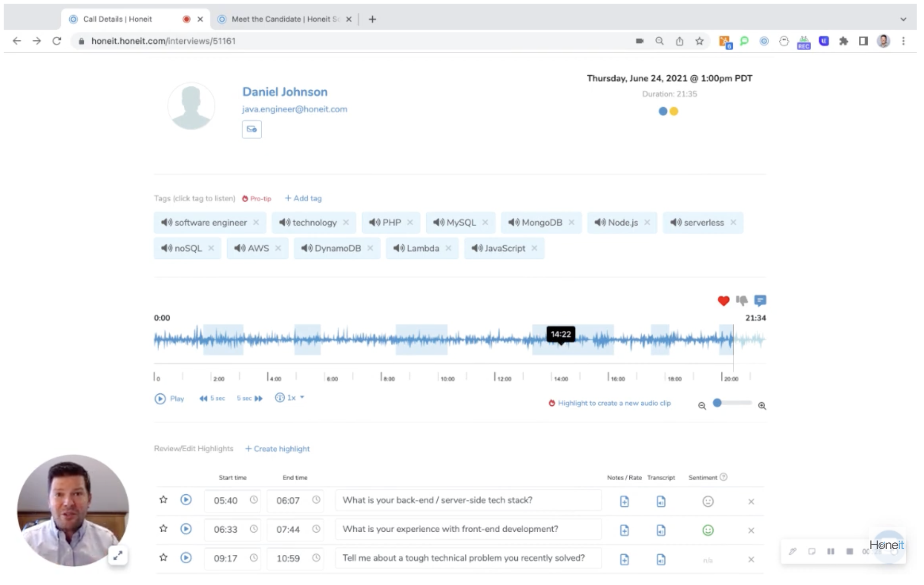Image resolution: width=924 pixels, height=585 pixels.
Task: Click the Add tag link
Action: tap(302, 198)
